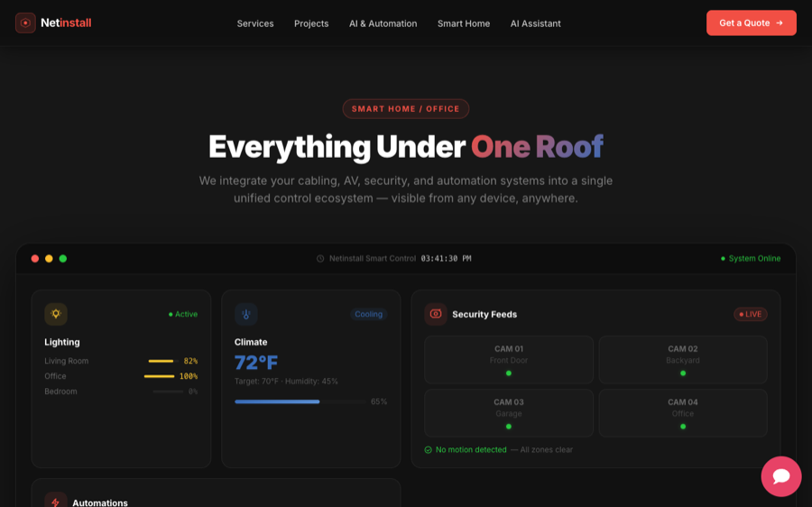
Task: Click the System Online status
Action: pos(751,258)
